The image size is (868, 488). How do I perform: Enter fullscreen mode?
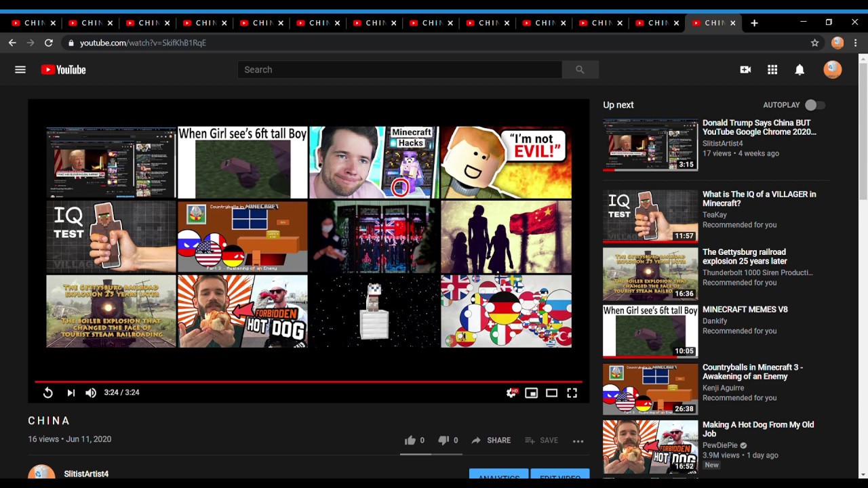(572, 392)
